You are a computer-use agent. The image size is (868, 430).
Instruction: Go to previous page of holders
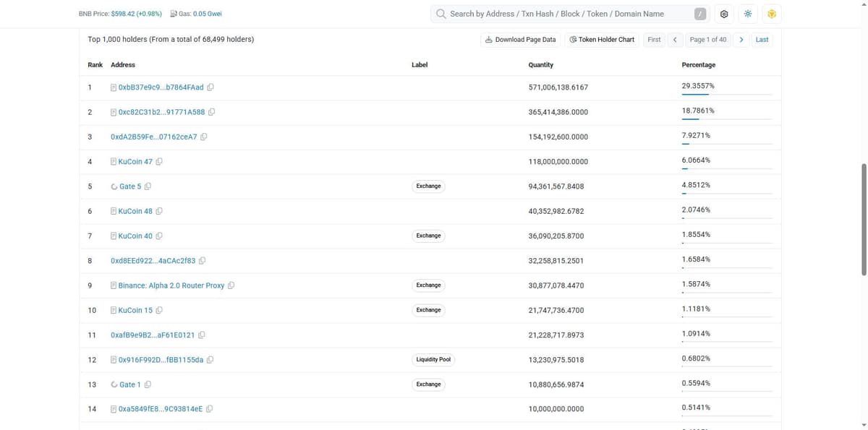[x=675, y=40]
